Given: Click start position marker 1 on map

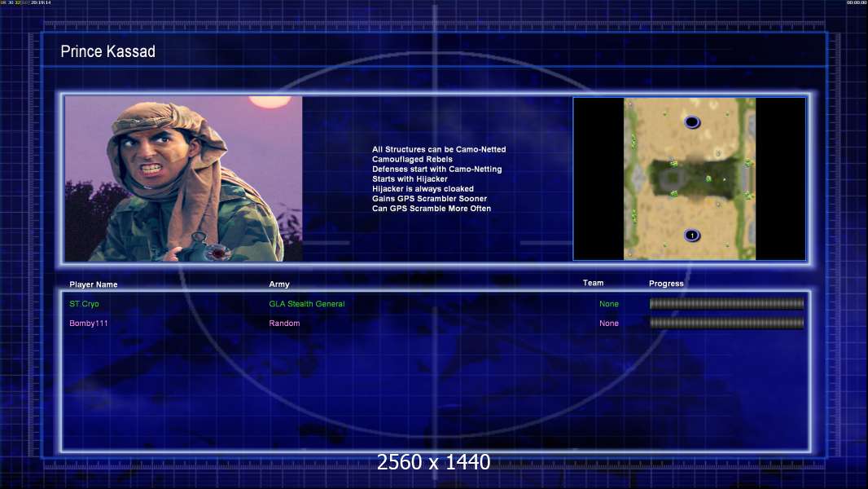Looking at the screenshot, I should [692, 236].
